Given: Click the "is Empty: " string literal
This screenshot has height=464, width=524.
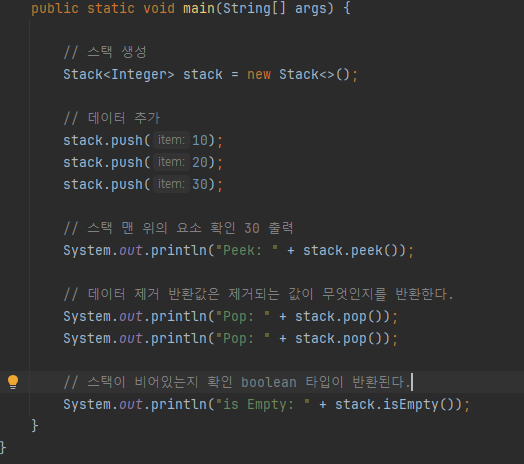Looking at the screenshot, I should click(263, 404).
